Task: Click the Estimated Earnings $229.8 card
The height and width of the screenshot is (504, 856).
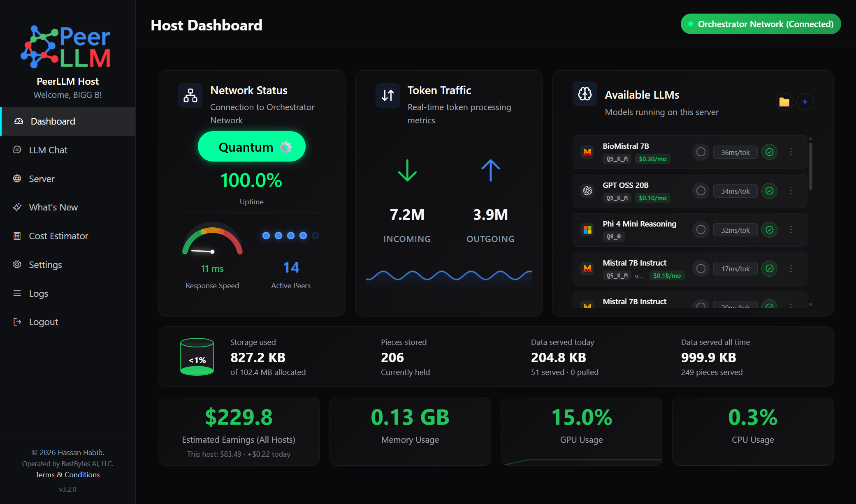Action: (239, 431)
